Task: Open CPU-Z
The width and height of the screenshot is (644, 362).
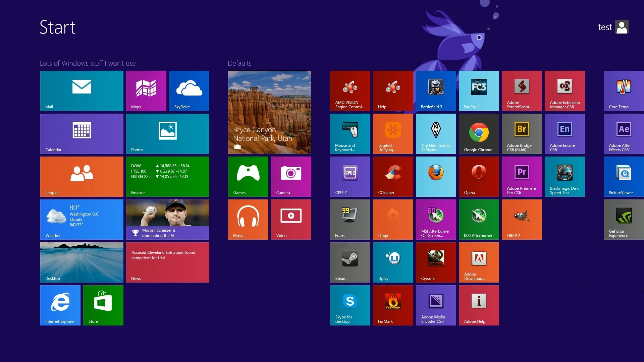Action: (x=350, y=176)
